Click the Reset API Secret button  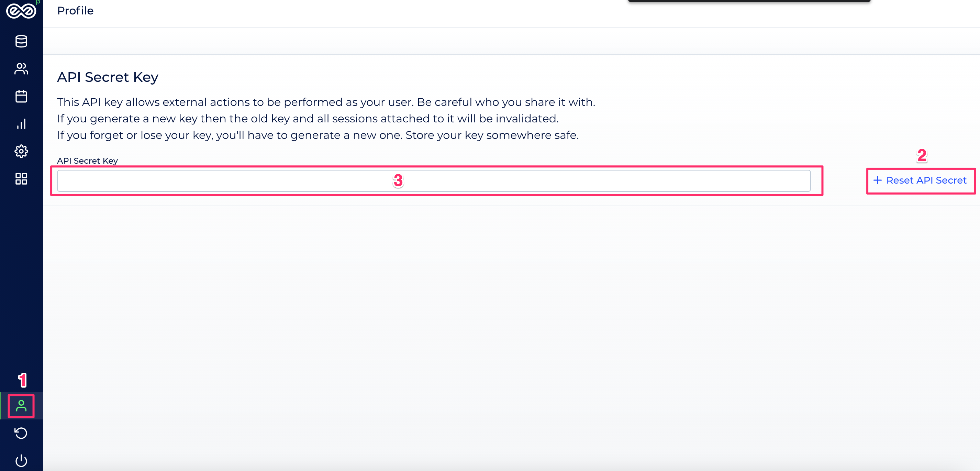(920, 180)
